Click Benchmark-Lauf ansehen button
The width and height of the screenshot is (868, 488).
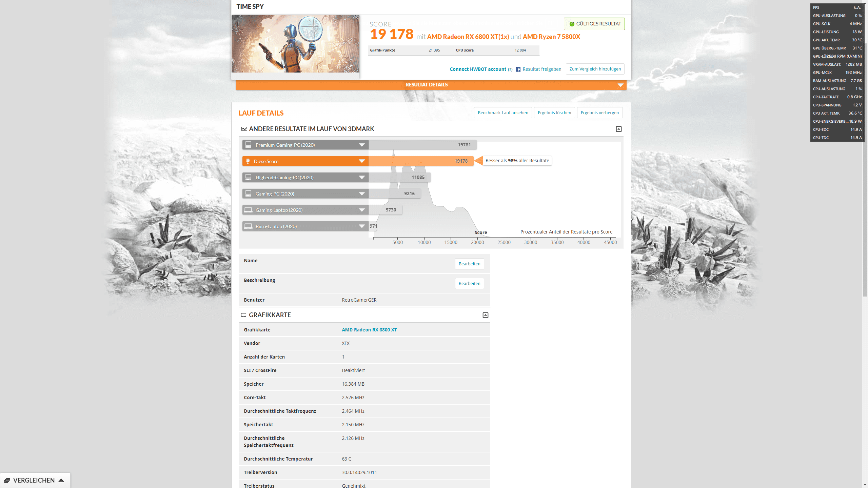[x=503, y=113]
